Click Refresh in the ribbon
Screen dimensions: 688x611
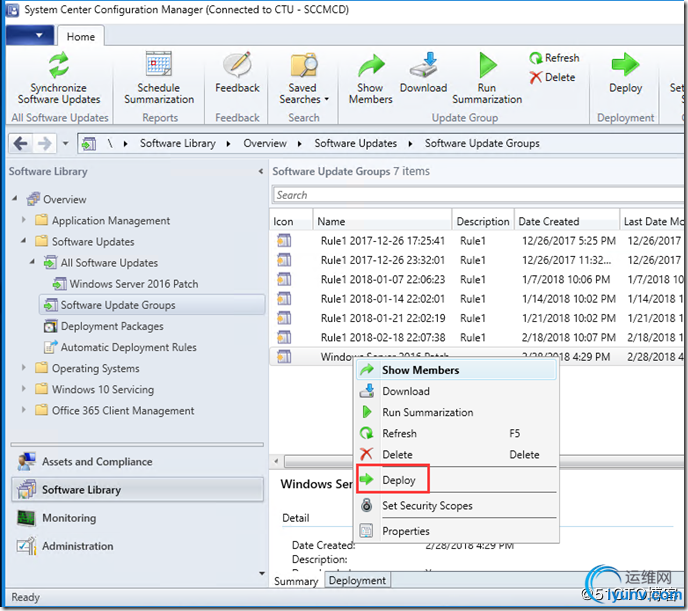click(554, 58)
